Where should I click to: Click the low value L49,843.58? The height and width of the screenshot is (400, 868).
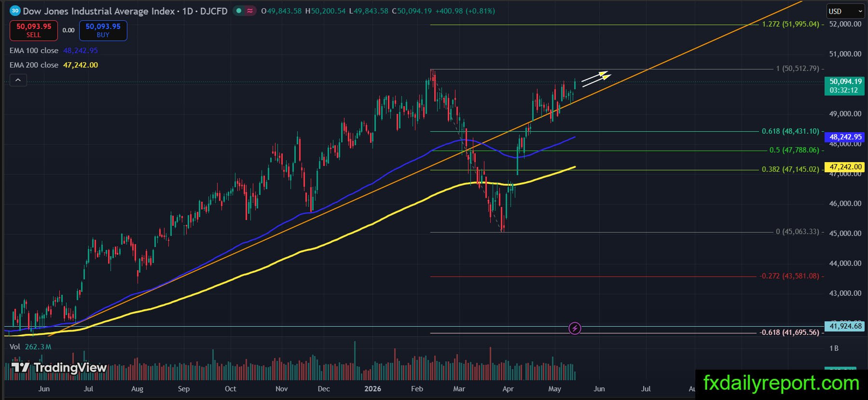pyautogui.click(x=369, y=11)
